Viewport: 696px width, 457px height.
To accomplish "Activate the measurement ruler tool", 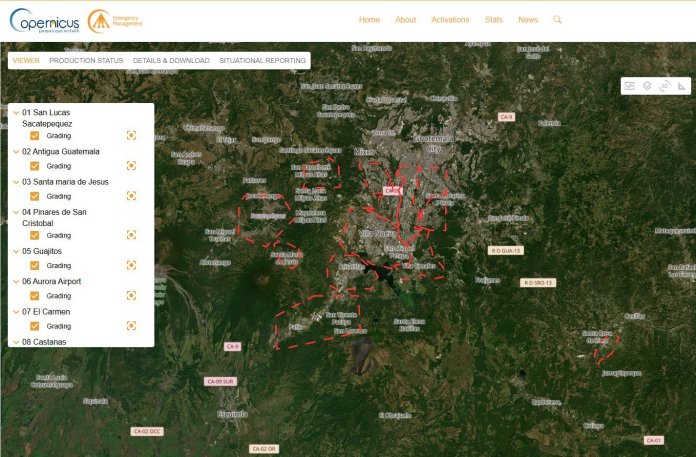I will (682, 86).
